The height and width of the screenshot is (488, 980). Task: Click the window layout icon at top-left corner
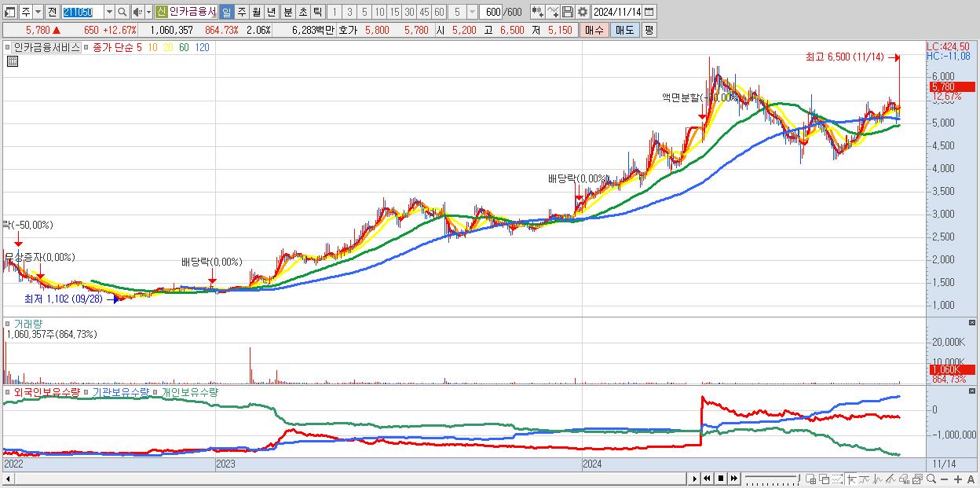pyautogui.click(x=9, y=12)
